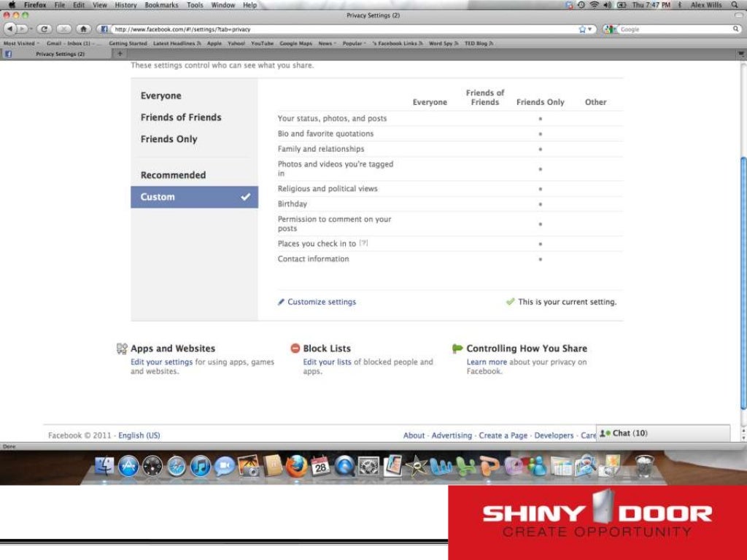The image size is (747, 560).
Task: Open the History menu
Action: tap(125, 5)
